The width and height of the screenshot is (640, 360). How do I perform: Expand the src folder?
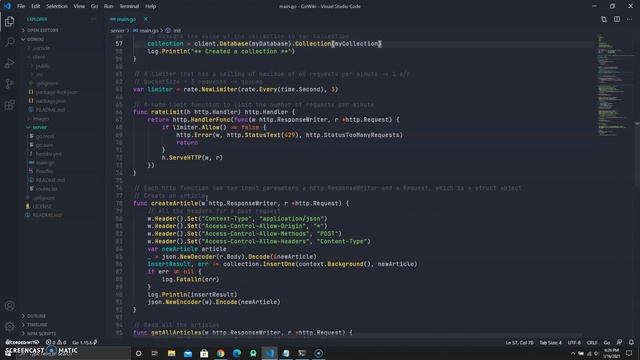click(x=39, y=75)
